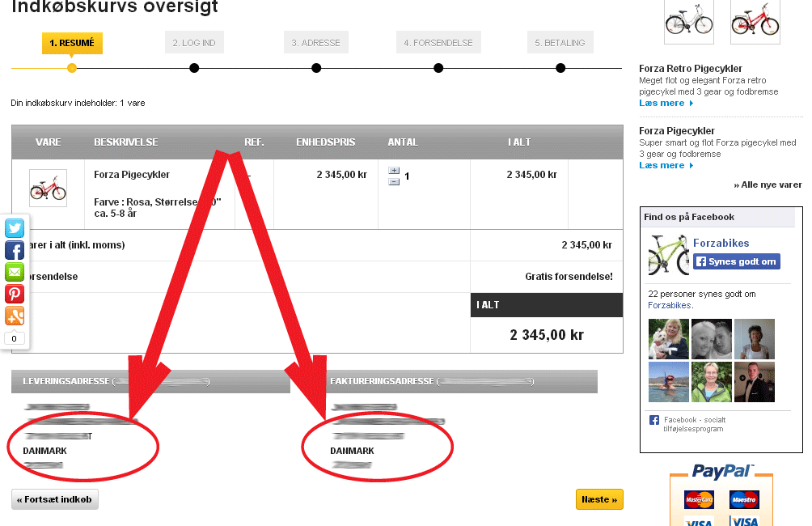The height and width of the screenshot is (526, 812).
Task: Open the Forza Retro Pigecykler heading
Action: (691, 69)
